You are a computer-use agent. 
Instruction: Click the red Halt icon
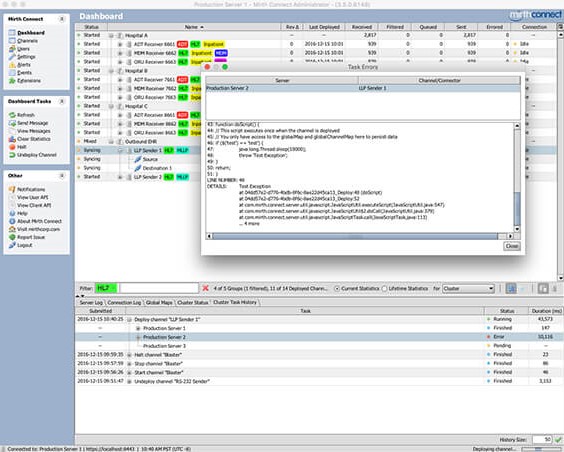click(12, 147)
